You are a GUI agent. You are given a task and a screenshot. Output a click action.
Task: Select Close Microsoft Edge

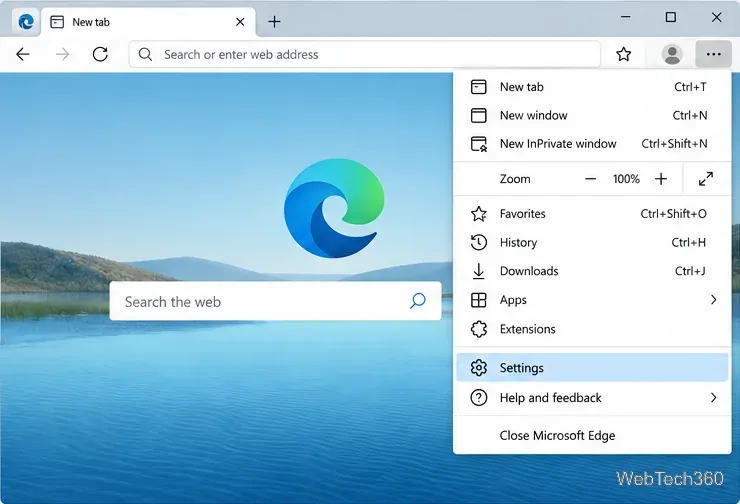pos(592,435)
